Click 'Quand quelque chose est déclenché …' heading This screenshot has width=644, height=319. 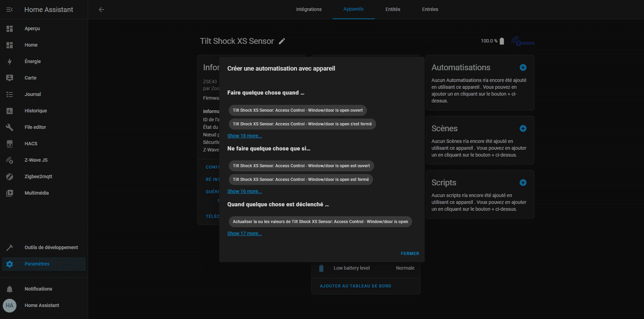tap(278, 205)
